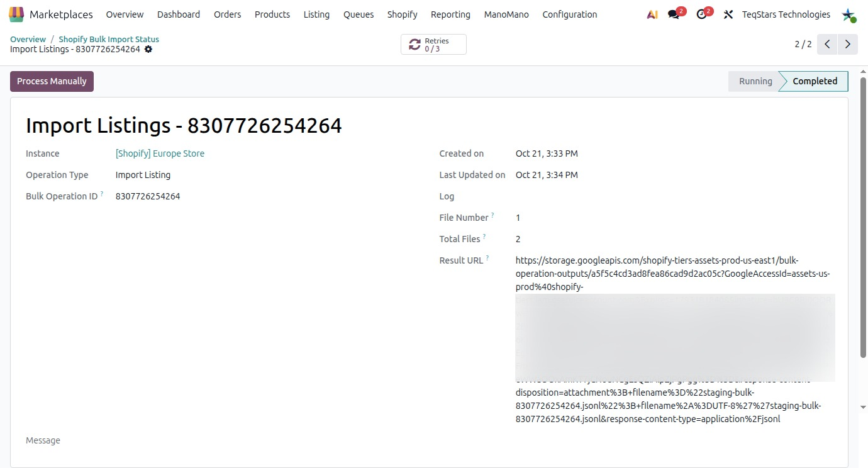Click the Process Manually button

point(52,81)
